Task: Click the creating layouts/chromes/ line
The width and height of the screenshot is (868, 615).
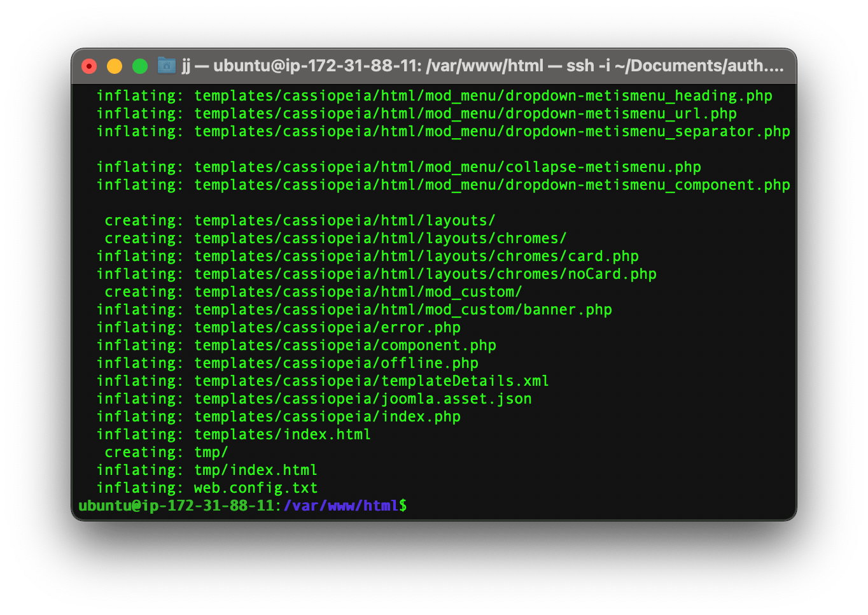Action: click(x=336, y=239)
